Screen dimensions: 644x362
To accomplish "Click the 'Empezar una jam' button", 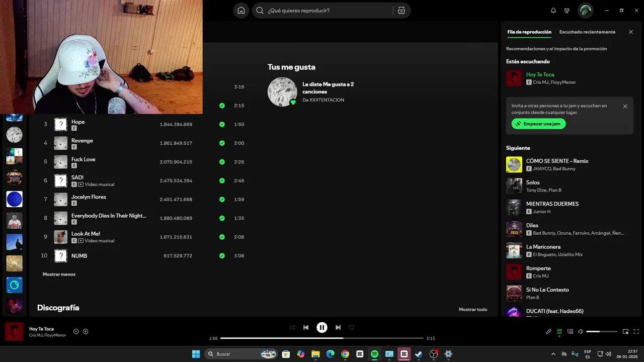I will point(538,124).
